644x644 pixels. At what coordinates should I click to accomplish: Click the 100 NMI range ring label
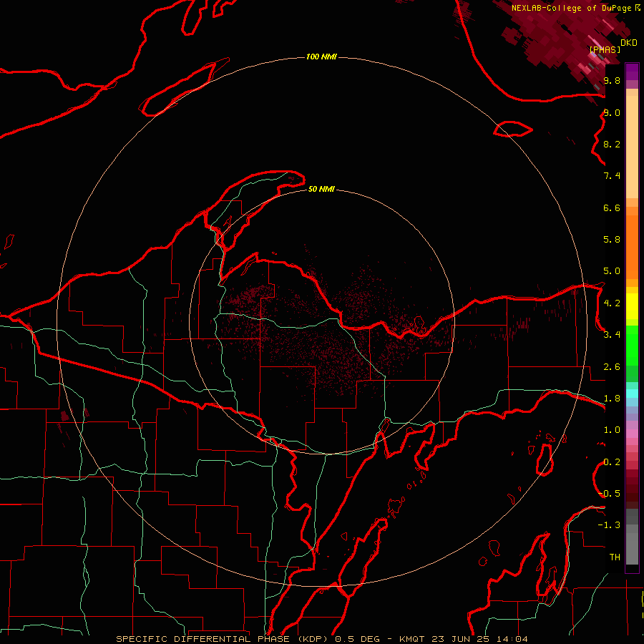321,57
